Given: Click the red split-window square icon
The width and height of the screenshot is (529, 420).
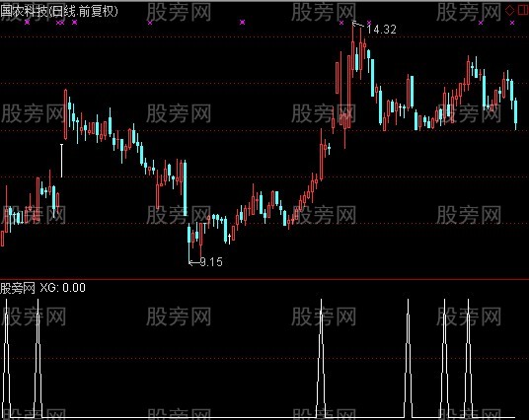Looking at the screenshot, I should [523, 11].
